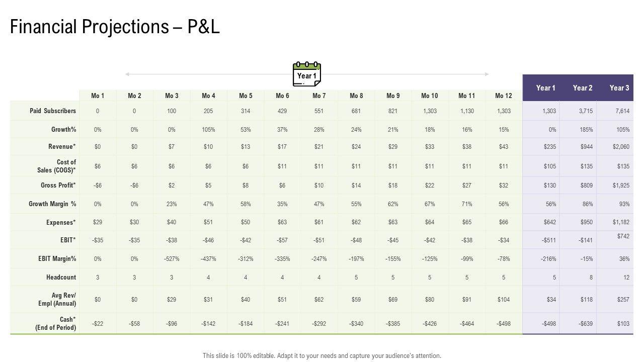Click the Growth Margin % row label
The image size is (644, 362).
52,204
